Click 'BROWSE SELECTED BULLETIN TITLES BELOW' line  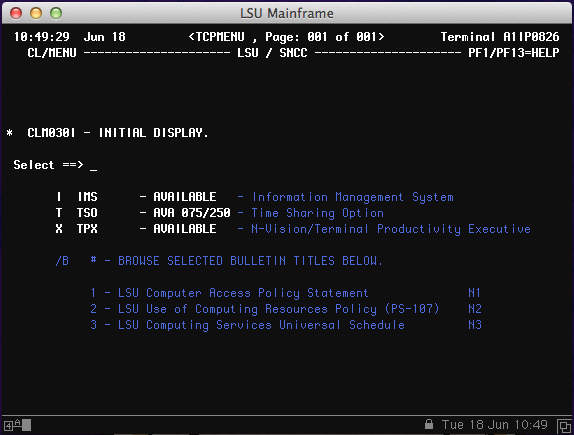pyautogui.click(x=250, y=261)
